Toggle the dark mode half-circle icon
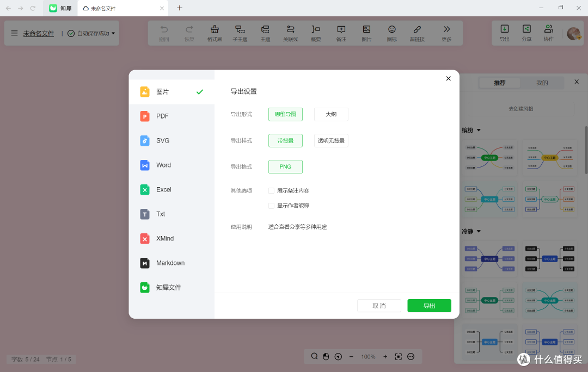This screenshot has height=372, width=588. [x=326, y=357]
